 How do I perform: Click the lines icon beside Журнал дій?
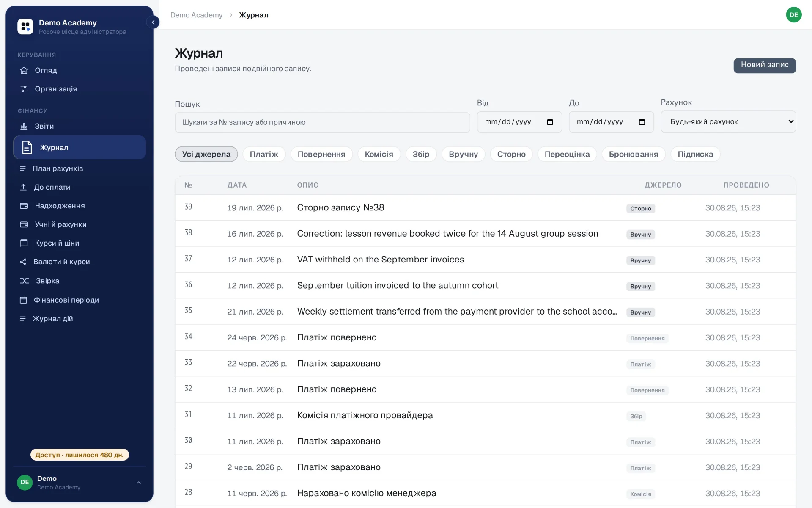23,318
